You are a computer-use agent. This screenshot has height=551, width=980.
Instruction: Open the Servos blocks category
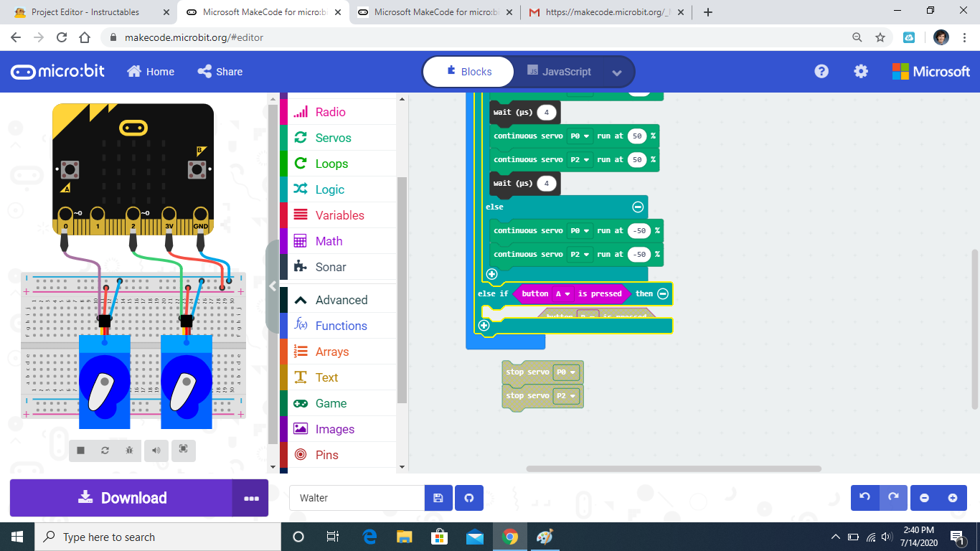pos(338,138)
